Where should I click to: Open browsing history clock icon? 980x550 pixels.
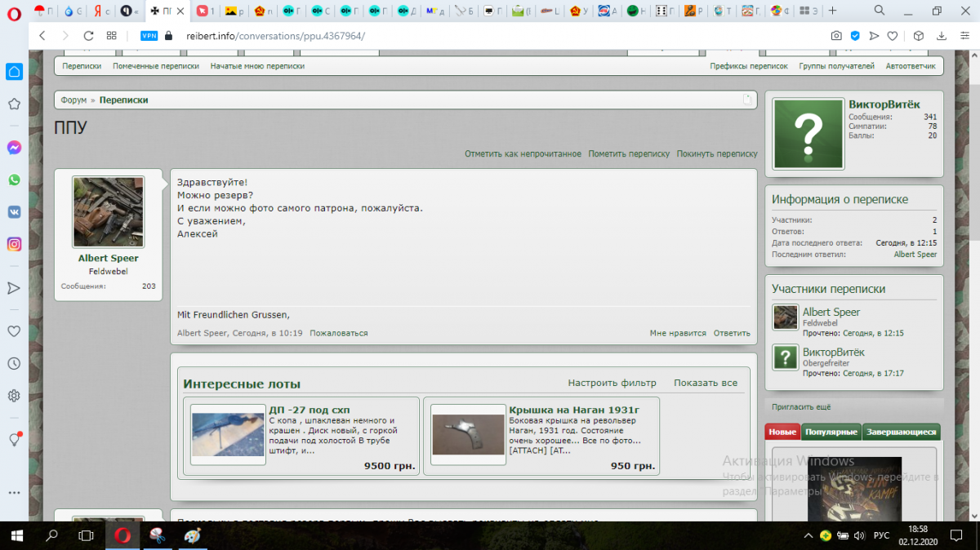14,363
